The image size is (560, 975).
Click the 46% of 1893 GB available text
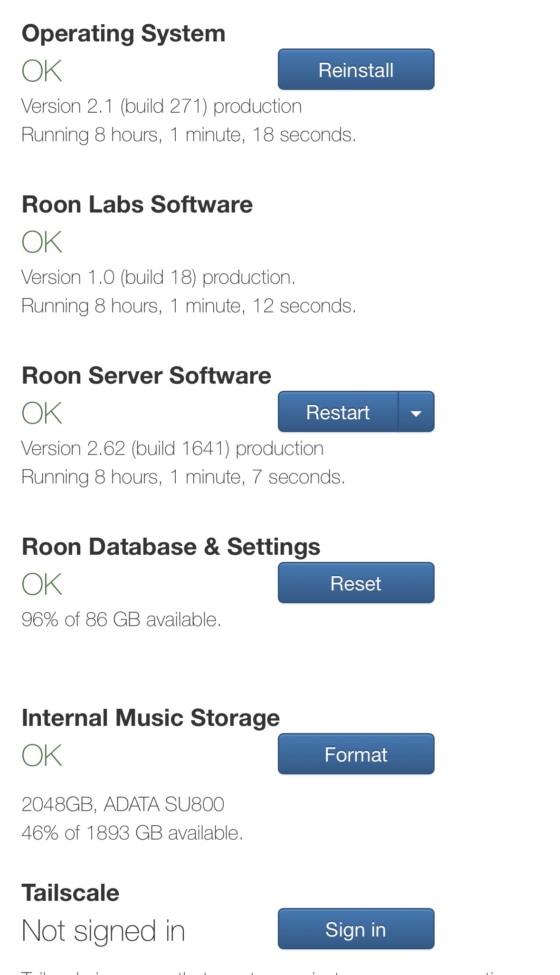(132, 833)
